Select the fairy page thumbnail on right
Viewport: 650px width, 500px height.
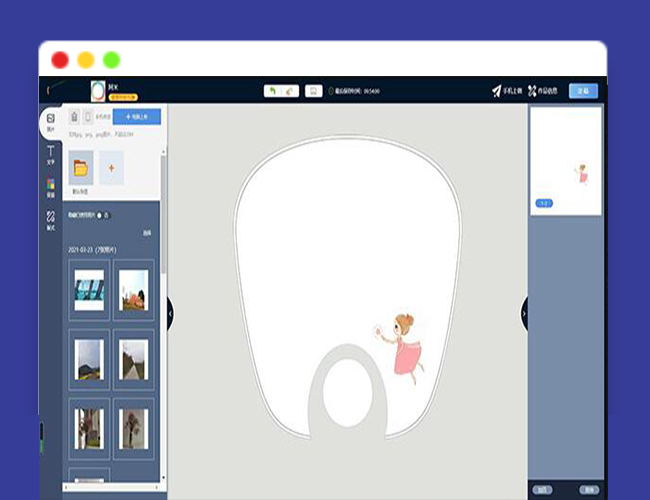566,160
